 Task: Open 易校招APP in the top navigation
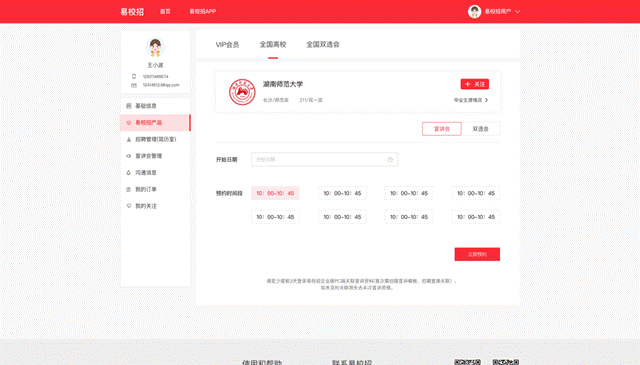202,11
